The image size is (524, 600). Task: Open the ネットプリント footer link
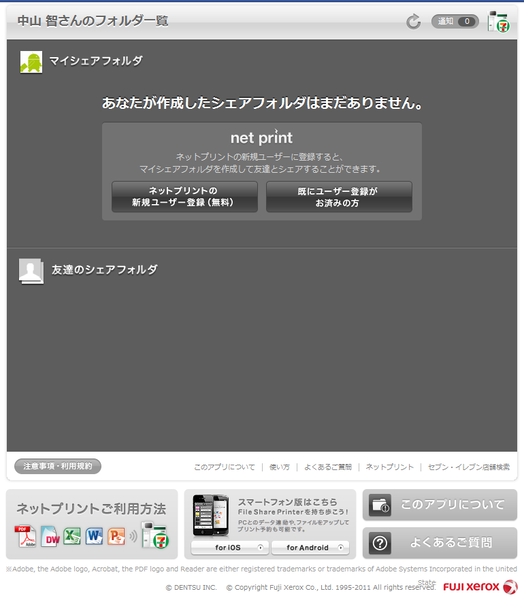390,467
